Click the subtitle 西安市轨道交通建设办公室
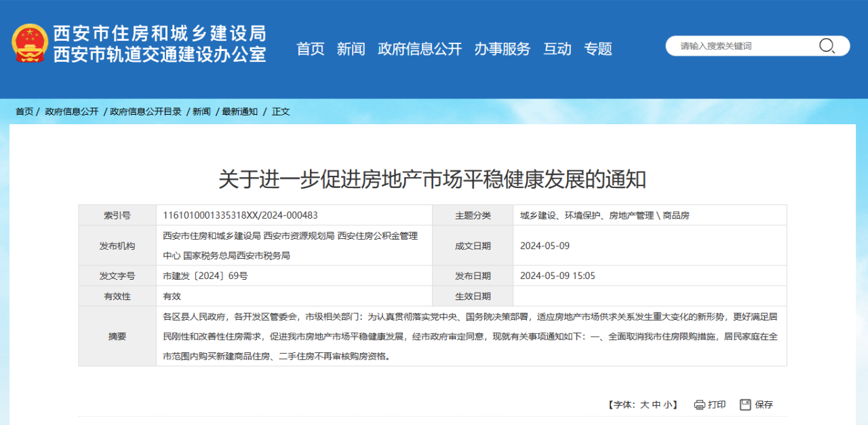 (160, 54)
